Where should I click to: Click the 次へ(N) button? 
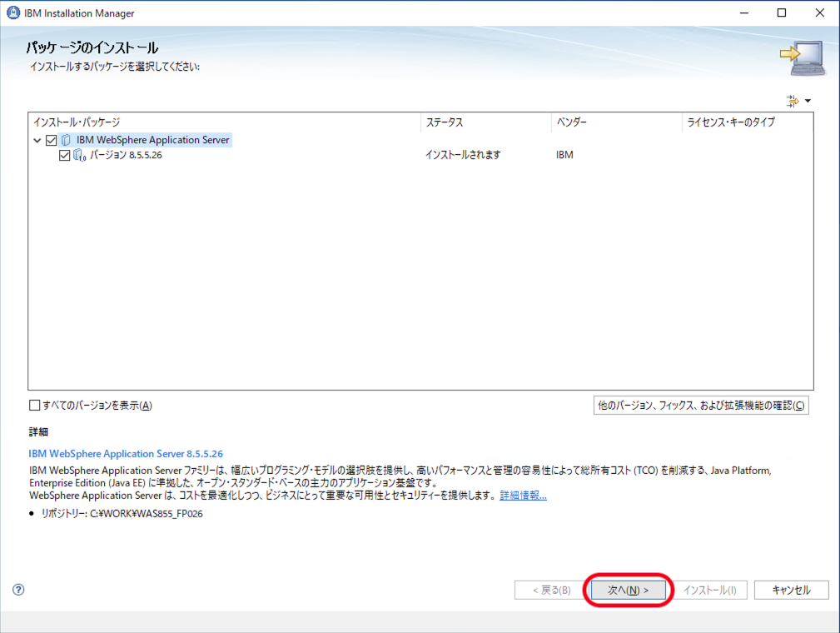628,590
